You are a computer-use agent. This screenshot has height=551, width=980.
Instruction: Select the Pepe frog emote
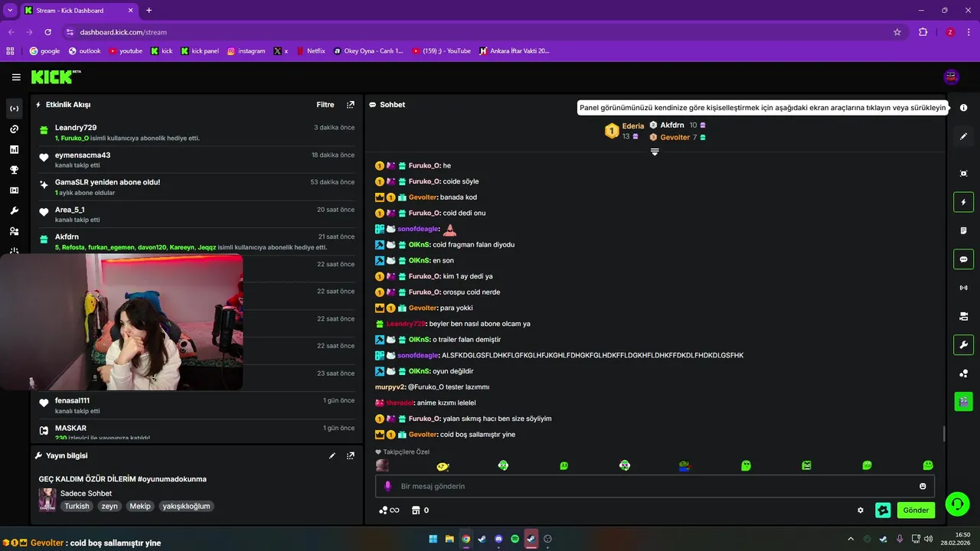pyautogui.click(x=684, y=465)
